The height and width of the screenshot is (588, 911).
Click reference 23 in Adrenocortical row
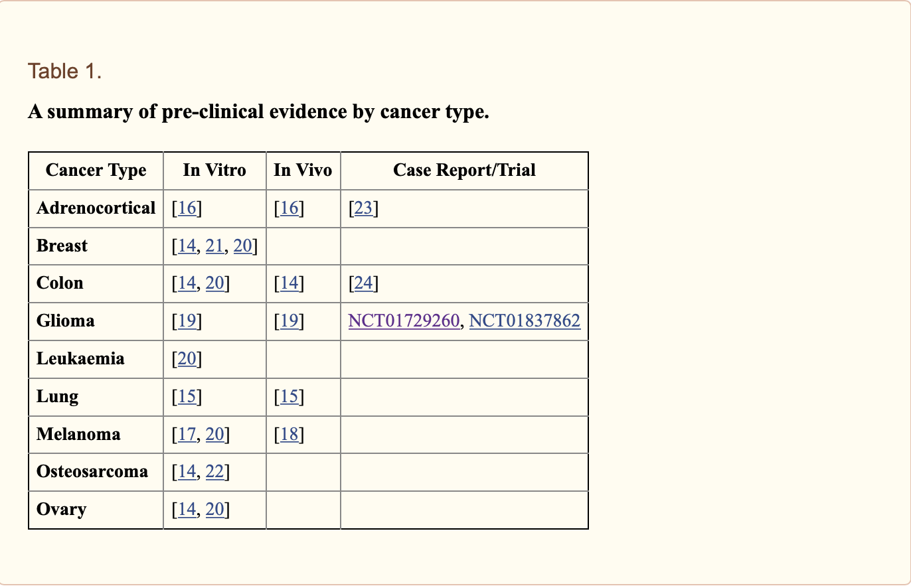[363, 208]
